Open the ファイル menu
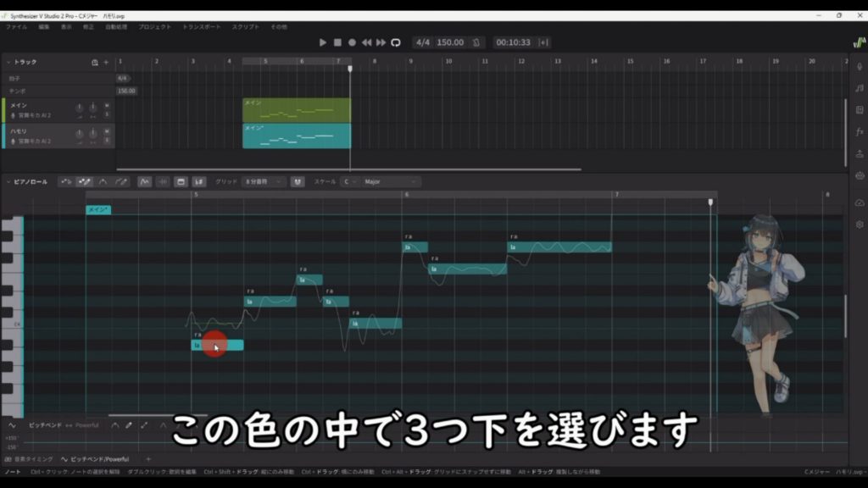This screenshot has height=488, width=868. tap(16, 27)
